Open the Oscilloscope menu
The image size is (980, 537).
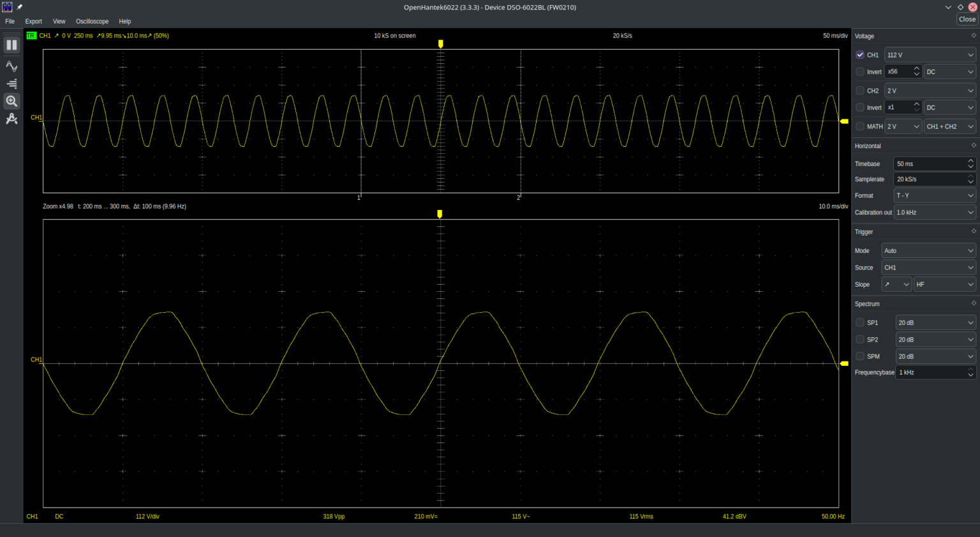coord(93,21)
